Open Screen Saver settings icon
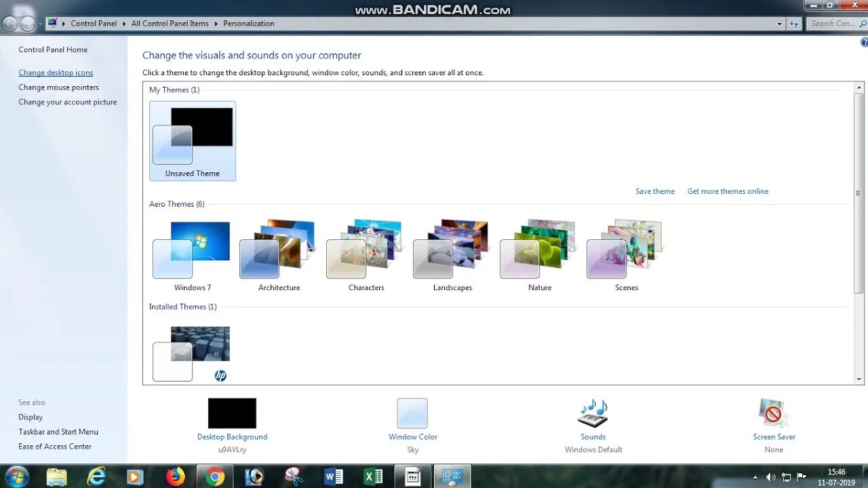Screen dimensions: 868x488 (774, 413)
